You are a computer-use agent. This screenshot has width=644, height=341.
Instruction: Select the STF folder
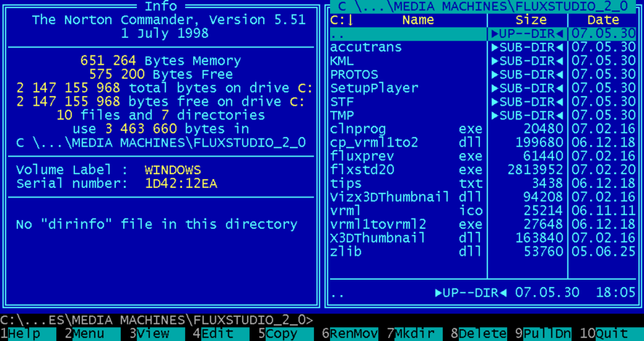(x=483, y=102)
